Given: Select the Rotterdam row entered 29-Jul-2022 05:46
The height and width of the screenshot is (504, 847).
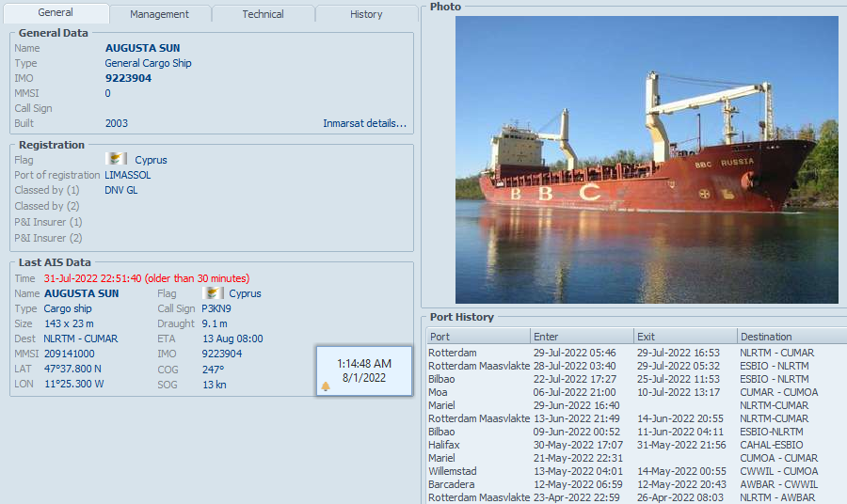Looking at the screenshot, I should [637, 353].
